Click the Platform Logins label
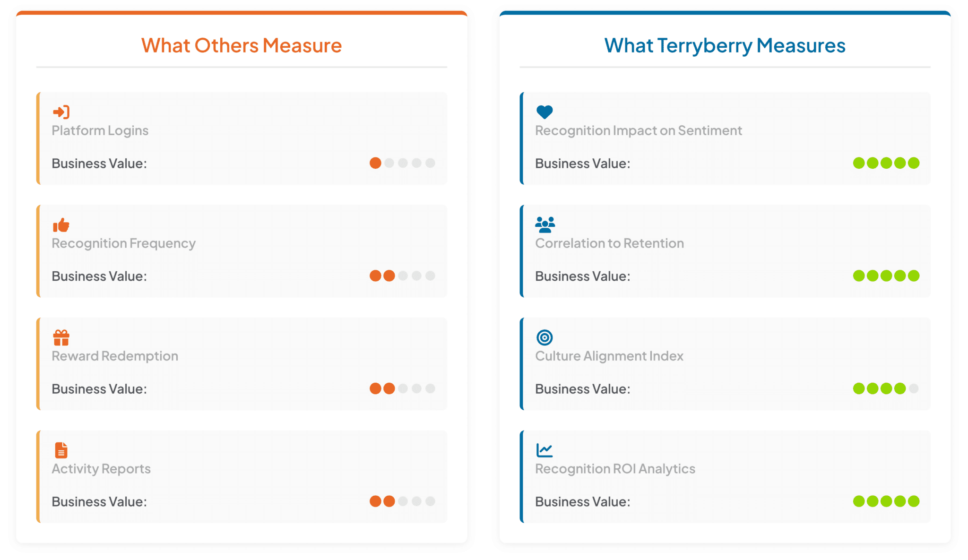This screenshot has width=968, height=560. (x=100, y=130)
